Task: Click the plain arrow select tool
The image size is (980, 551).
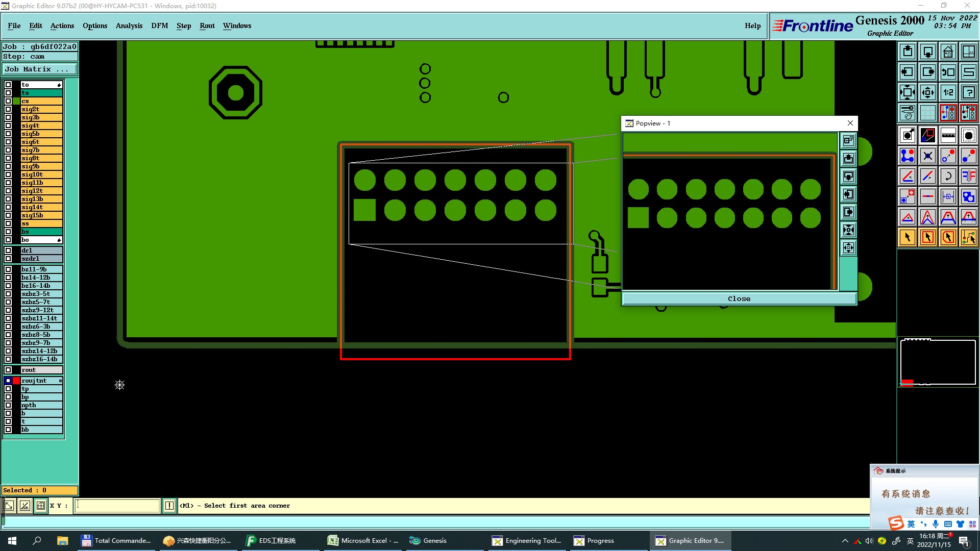Action: pyautogui.click(x=908, y=237)
